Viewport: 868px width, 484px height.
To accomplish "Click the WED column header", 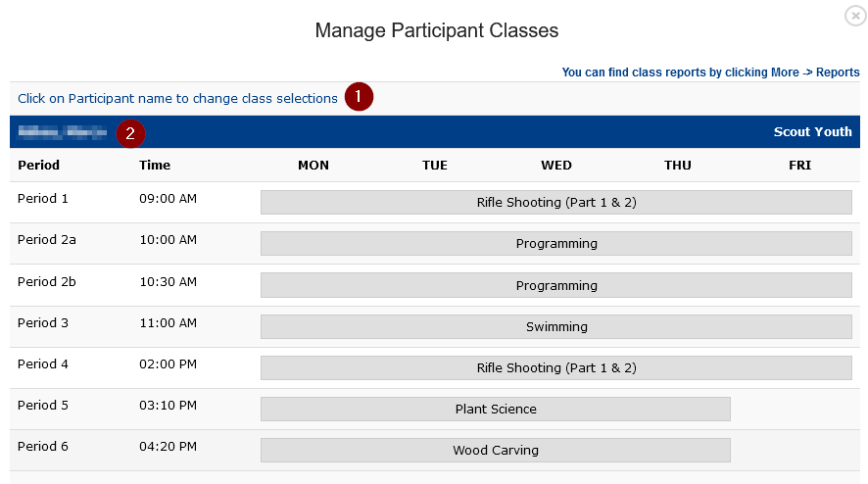I will coord(555,165).
